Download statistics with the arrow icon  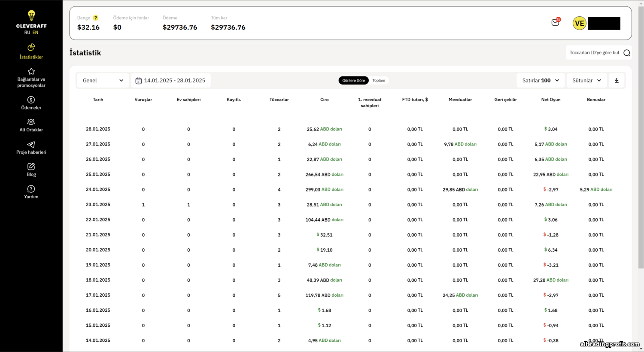(617, 80)
